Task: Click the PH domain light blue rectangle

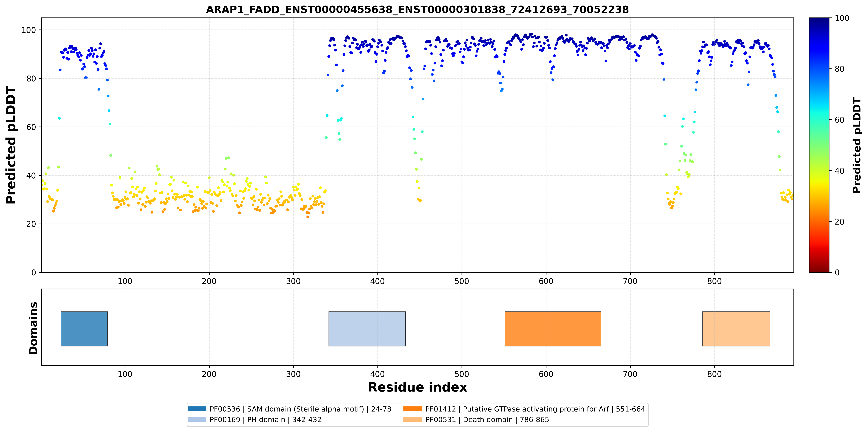Action: (x=367, y=329)
